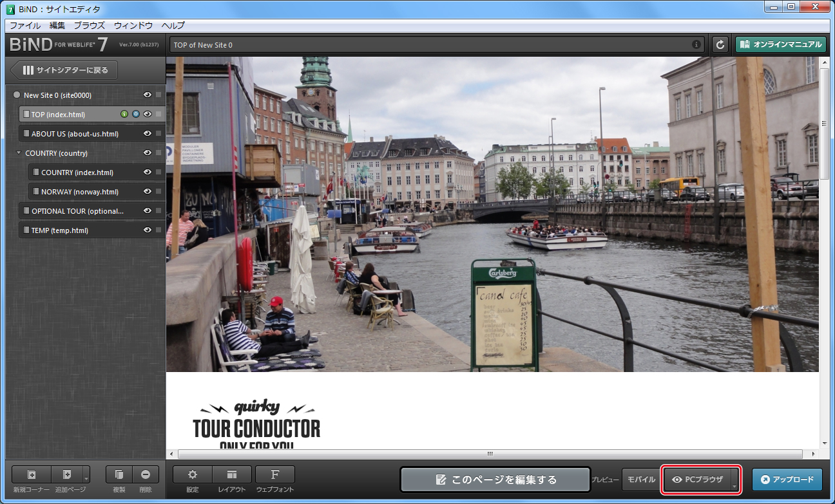Select NORWAY (norway.html) page
This screenshot has height=504, width=835.
[x=97, y=192]
